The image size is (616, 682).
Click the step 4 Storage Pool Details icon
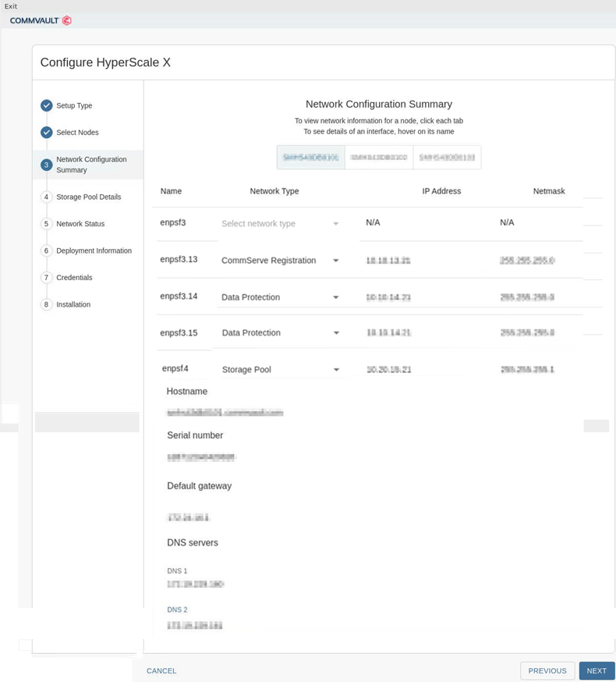coord(47,197)
